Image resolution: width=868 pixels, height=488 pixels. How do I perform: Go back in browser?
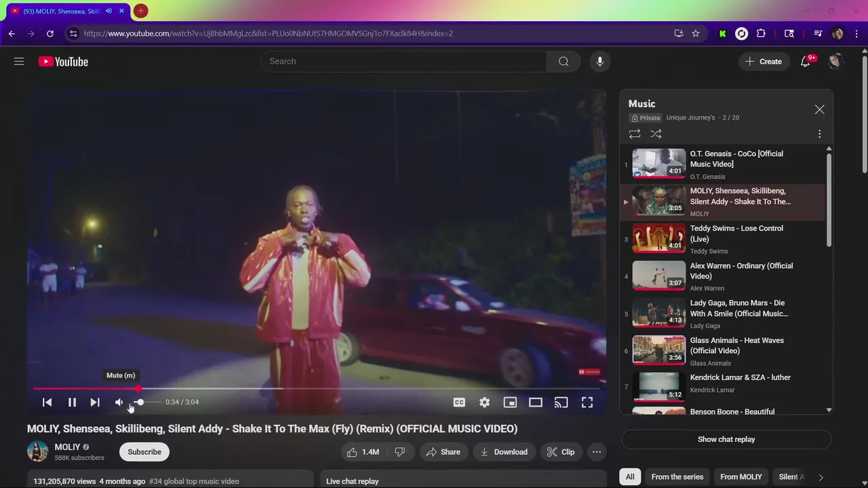12,33
